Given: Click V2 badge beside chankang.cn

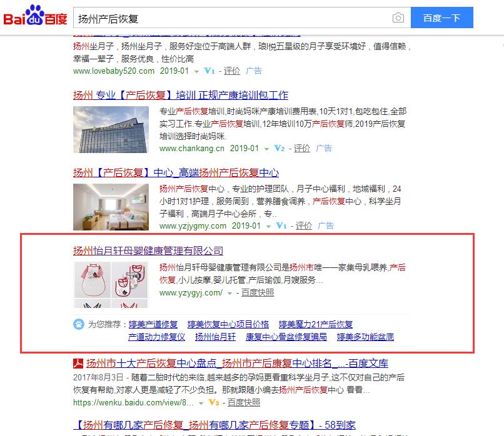Looking at the screenshot, I should point(280,148).
